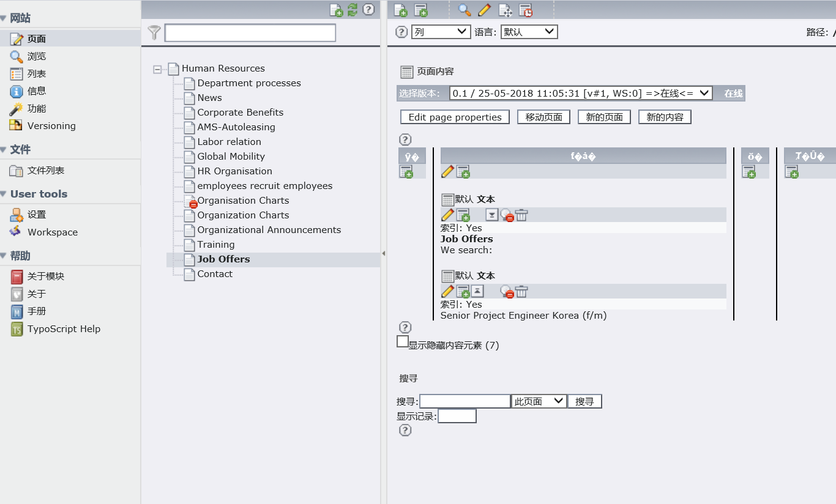The height and width of the screenshot is (504, 836).
Task: Click the magnifier view-page icon in the top toolbar
Action: coord(465,10)
